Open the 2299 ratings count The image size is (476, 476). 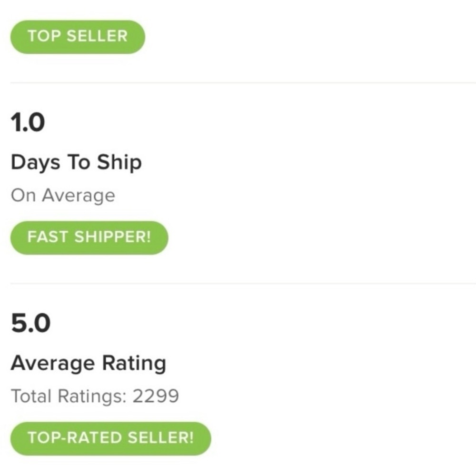[x=156, y=396]
